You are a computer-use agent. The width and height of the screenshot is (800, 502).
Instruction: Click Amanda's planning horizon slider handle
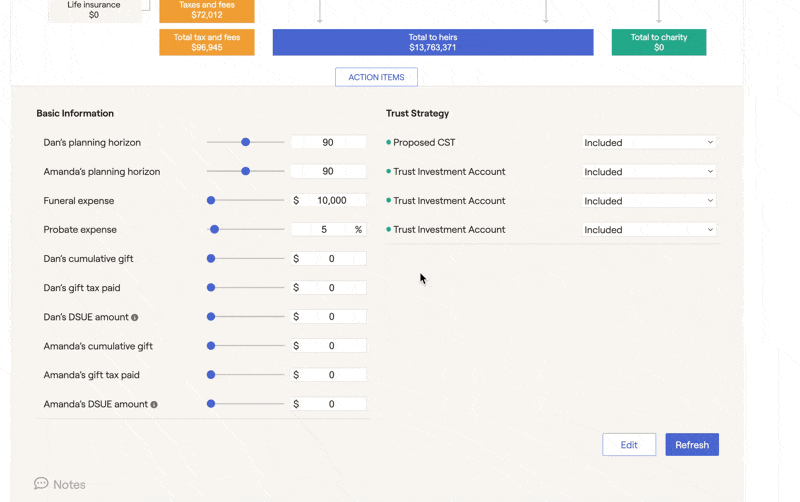(245, 171)
